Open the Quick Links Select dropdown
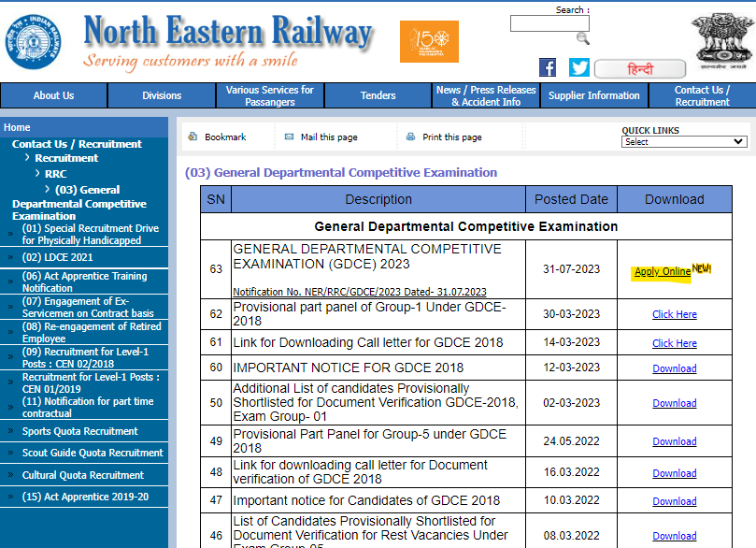 click(x=684, y=142)
